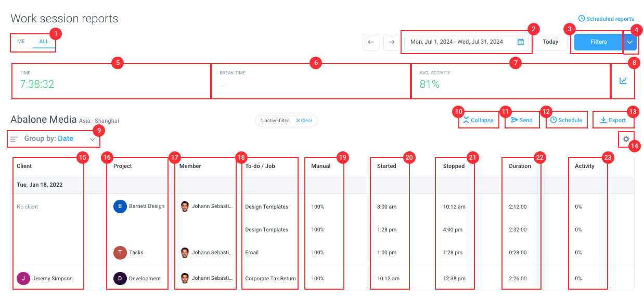
Task: Clear the active filter
Action: click(x=304, y=121)
